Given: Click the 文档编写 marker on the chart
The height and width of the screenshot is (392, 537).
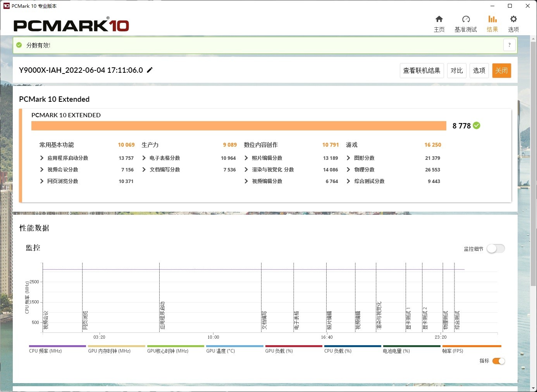Looking at the screenshot, I should tap(264, 320).
